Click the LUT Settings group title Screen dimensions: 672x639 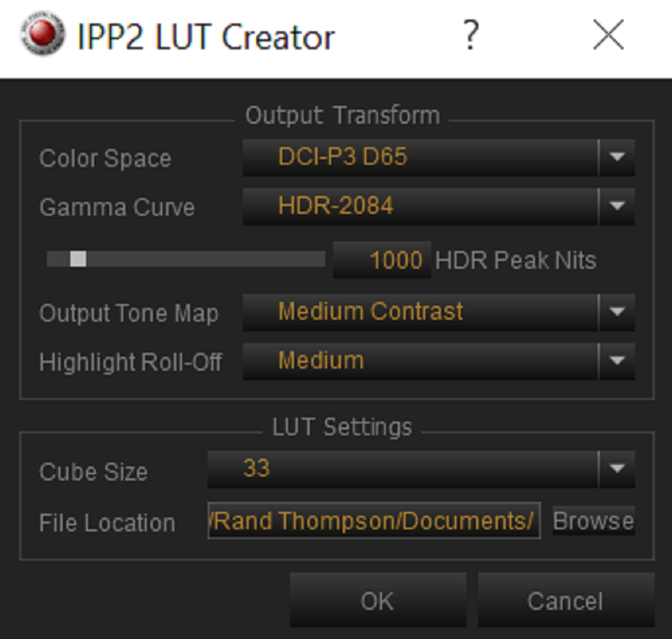[x=342, y=427]
